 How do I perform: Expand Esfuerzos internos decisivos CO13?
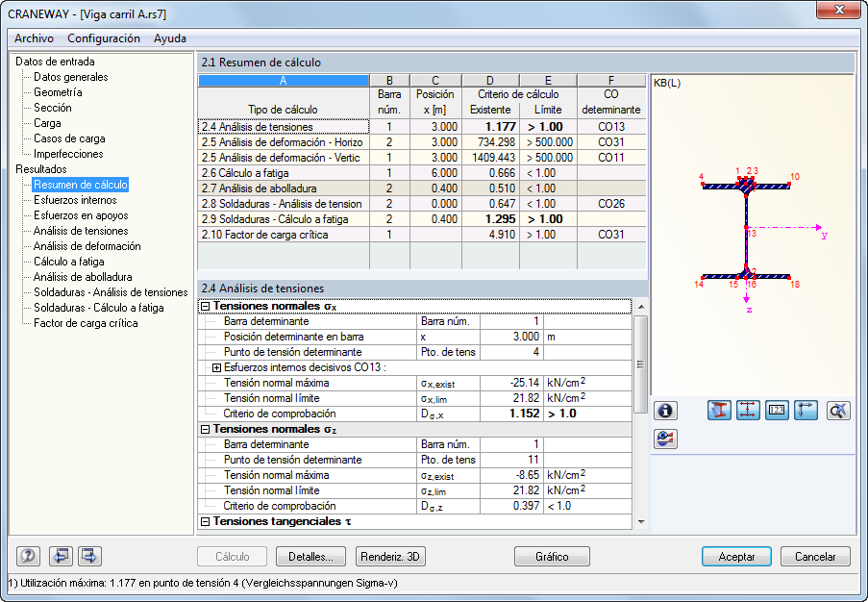[216, 367]
